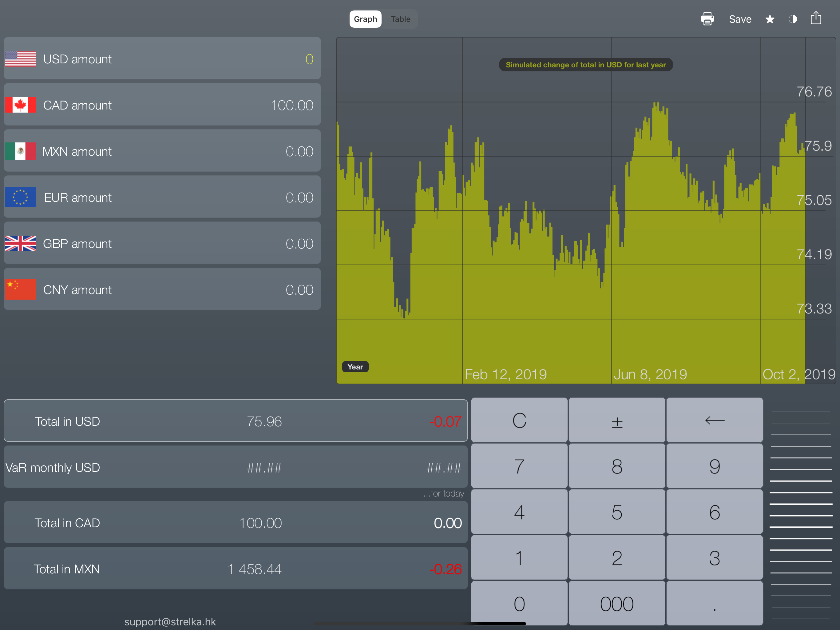Click the Save button

tap(740, 19)
